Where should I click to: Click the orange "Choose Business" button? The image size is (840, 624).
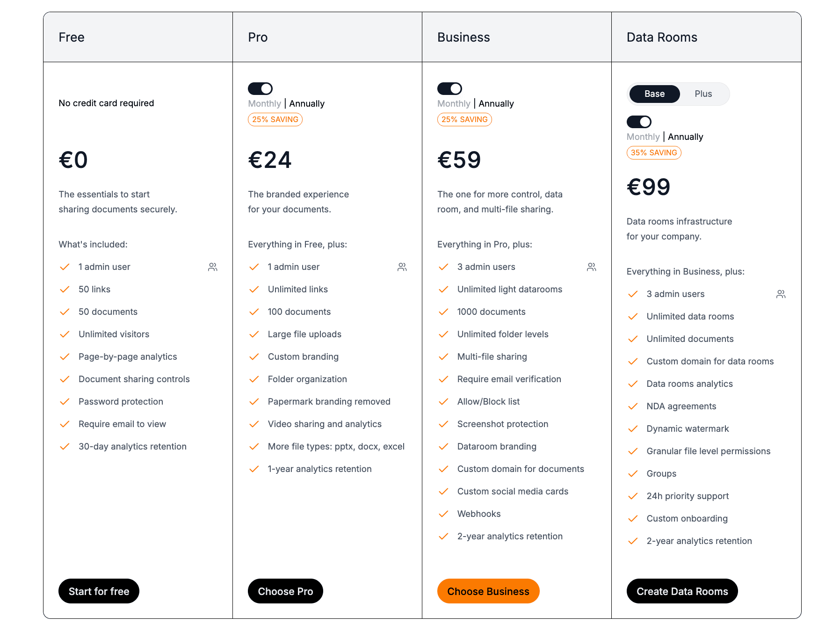[488, 591]
